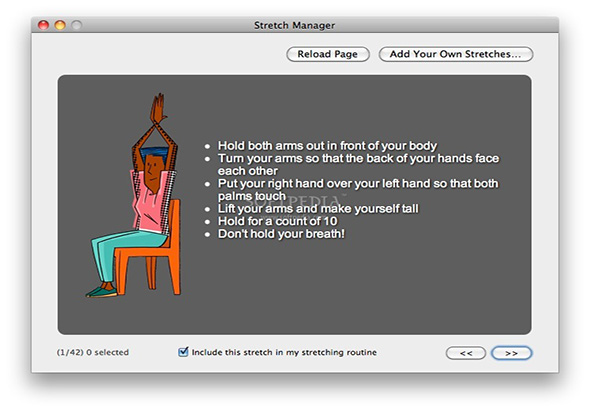Advance to next stretch with >> button
Screen dimensions: 590x411
[x=511, y=353]
